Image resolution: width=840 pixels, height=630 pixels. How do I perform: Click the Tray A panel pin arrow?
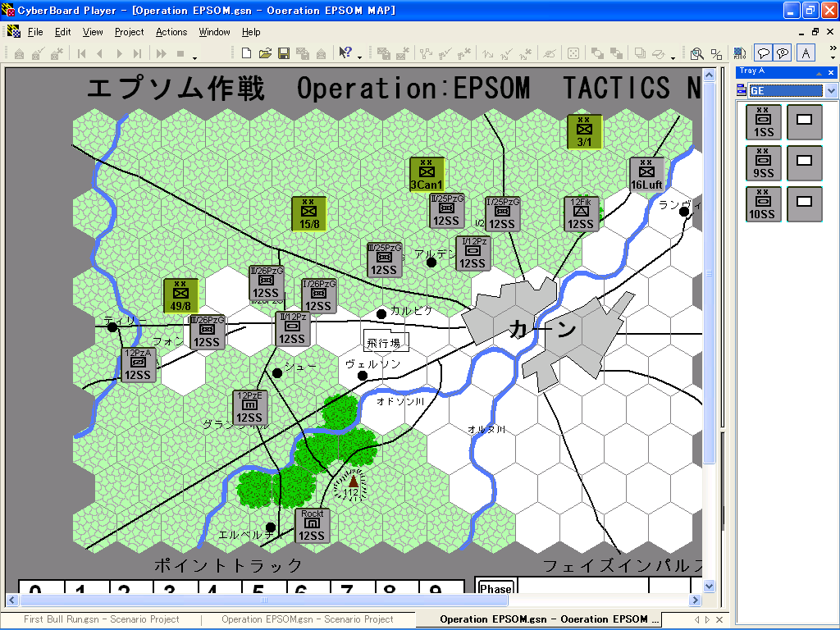pos(819,73)
